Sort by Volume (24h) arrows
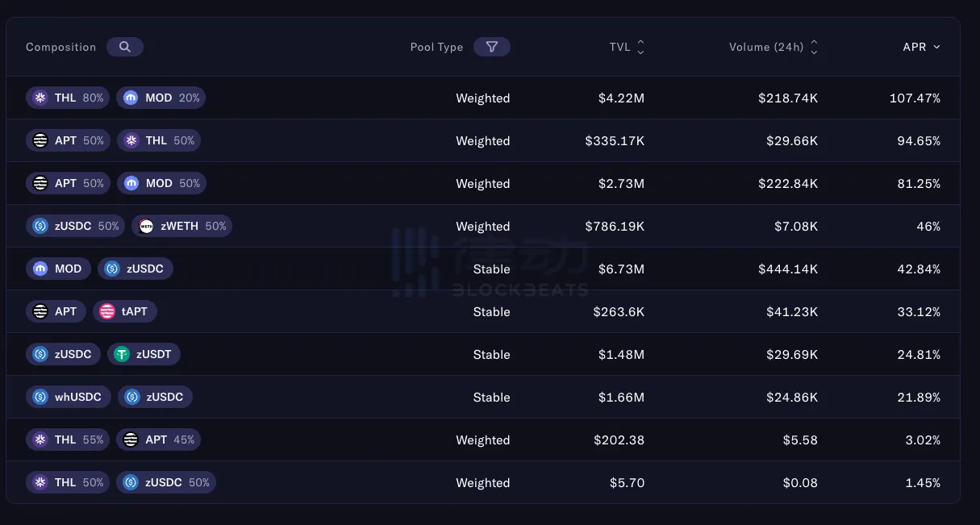This screenshot has height=525, width=980. click(814, 47)
